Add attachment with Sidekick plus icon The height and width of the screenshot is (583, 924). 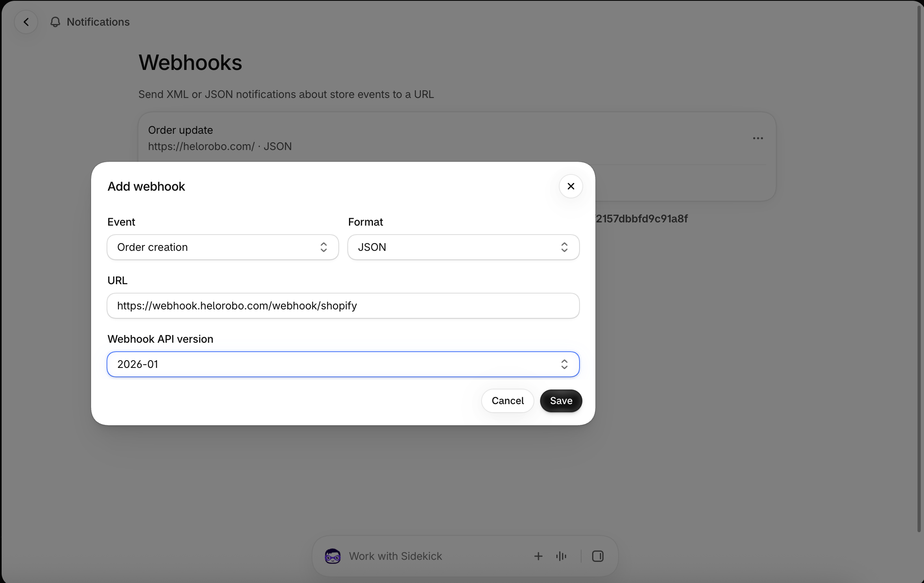pyautogui.click(x=538, y=556)
